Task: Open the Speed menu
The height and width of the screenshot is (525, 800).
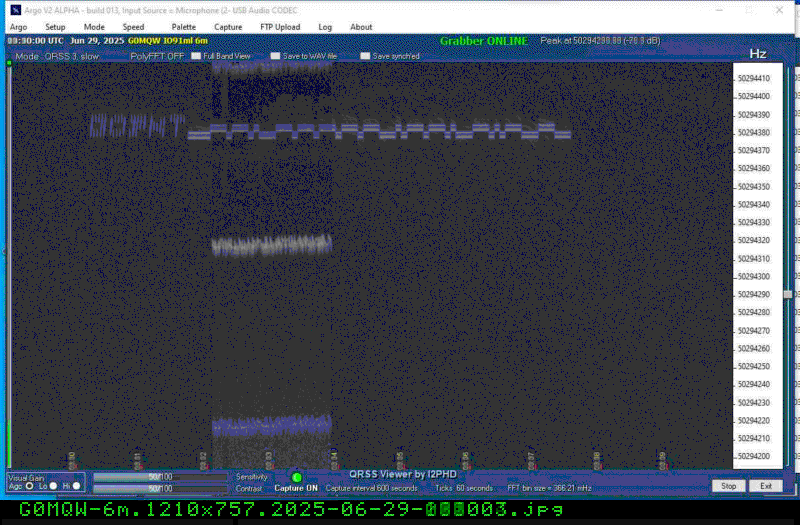Action: coord(133,27)
